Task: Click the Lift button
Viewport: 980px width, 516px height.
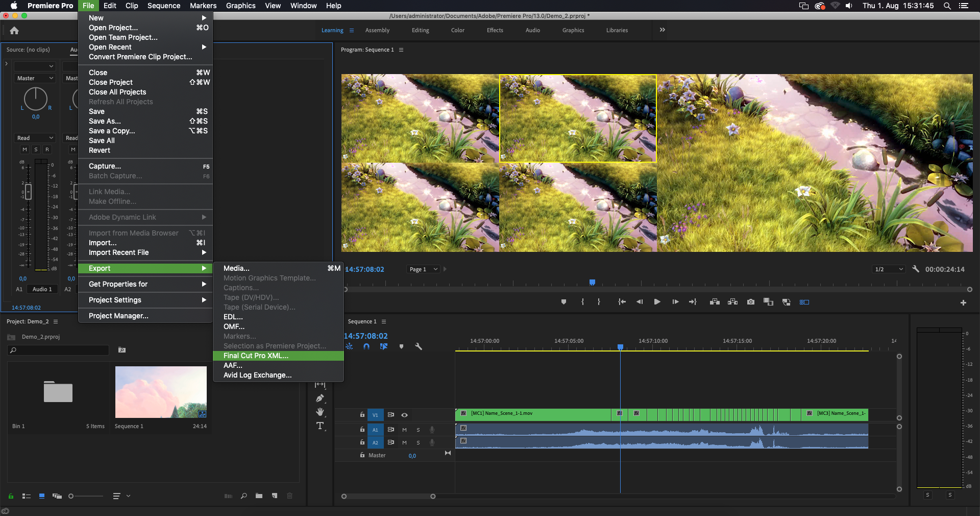Action: 715,302
